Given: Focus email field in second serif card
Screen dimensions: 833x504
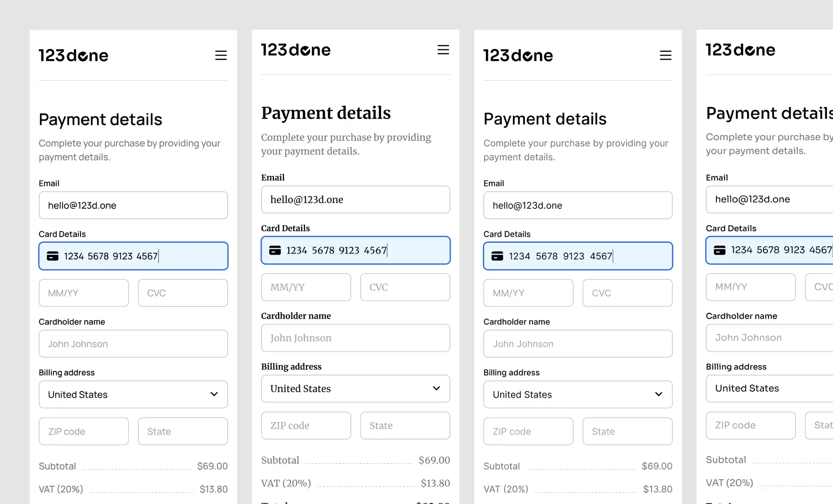Looking at the screenshot, I should (356, 199).
